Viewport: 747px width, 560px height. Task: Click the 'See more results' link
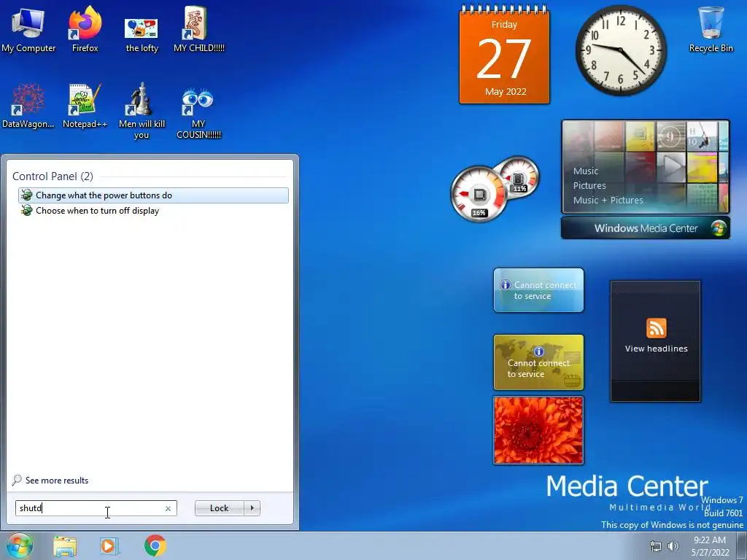click(57, 481)
